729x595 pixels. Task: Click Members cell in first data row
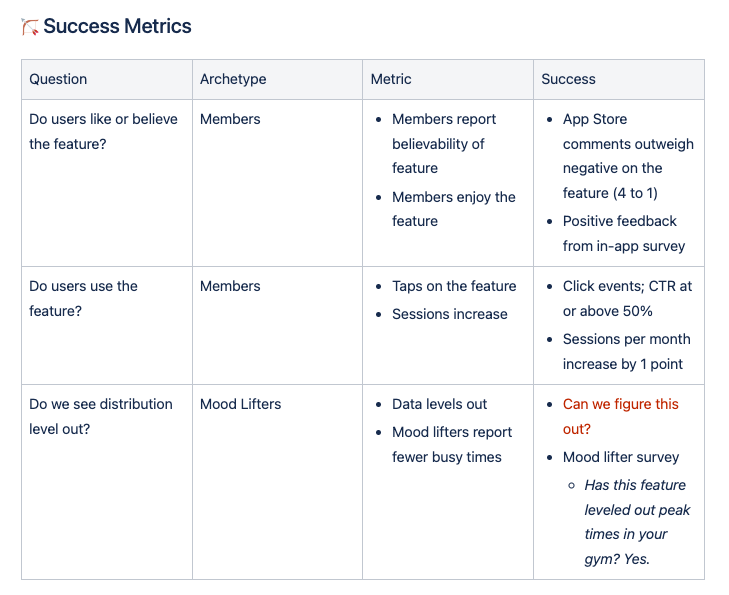click(278, 183)
